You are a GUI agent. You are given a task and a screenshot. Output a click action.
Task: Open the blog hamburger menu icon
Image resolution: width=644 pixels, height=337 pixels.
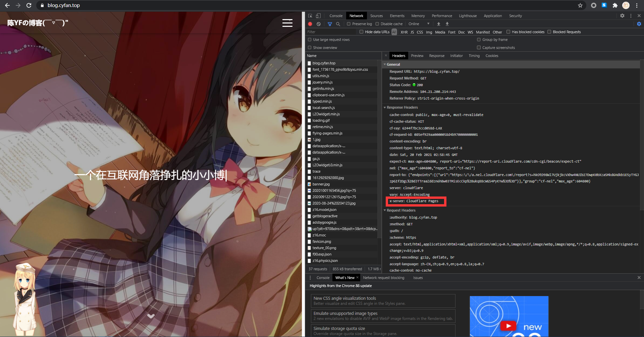287,23
